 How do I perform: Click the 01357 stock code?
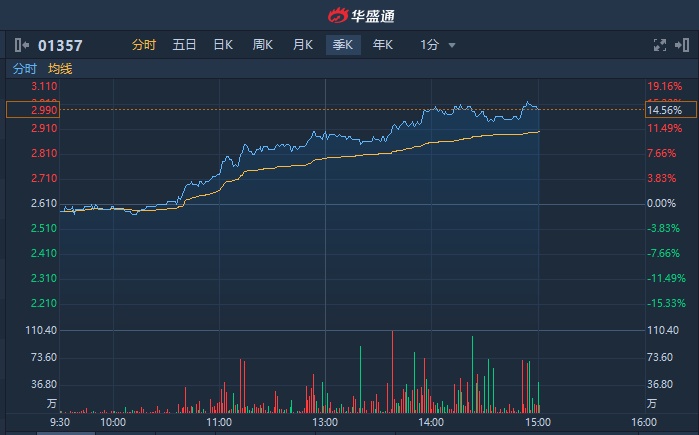click(x=60, y=45)
